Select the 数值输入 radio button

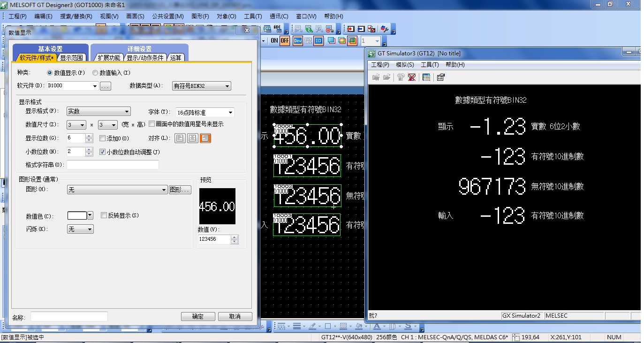tap(95, 73)
